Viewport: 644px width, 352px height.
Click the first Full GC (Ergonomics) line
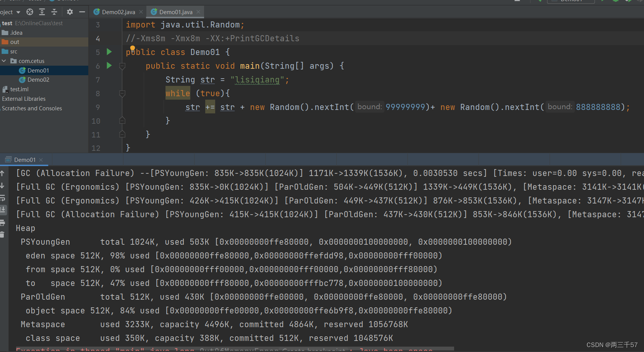pyautogui.click(x=330, y=187)
